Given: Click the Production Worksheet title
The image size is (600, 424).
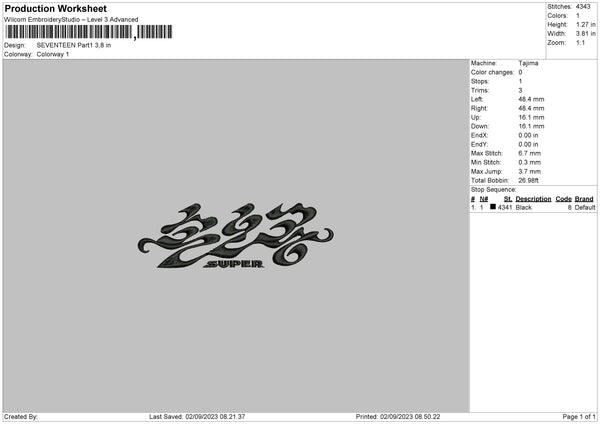Looking at the screenshot, I should tap(55, 8).
